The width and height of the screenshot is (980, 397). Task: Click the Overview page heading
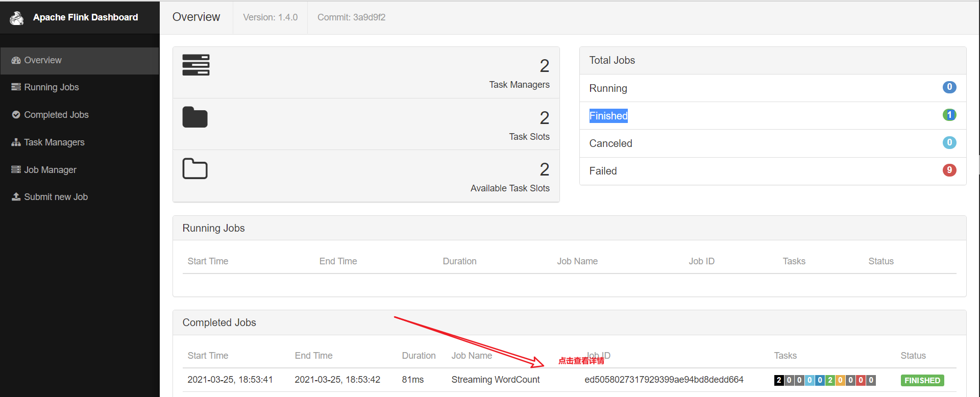tap(196, 17)
